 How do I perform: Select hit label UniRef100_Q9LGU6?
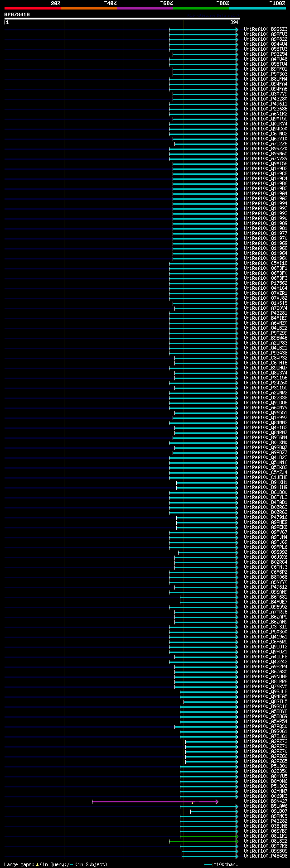pyautogui.click(x=266, y=403)
